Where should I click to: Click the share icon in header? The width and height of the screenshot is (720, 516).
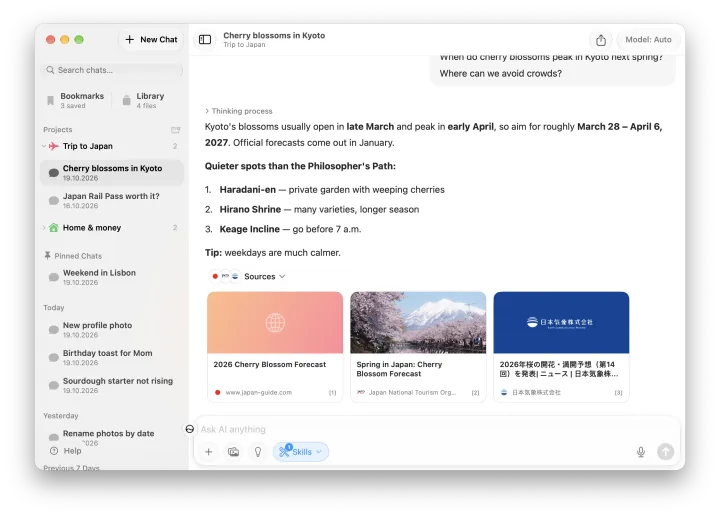(601, 40)
